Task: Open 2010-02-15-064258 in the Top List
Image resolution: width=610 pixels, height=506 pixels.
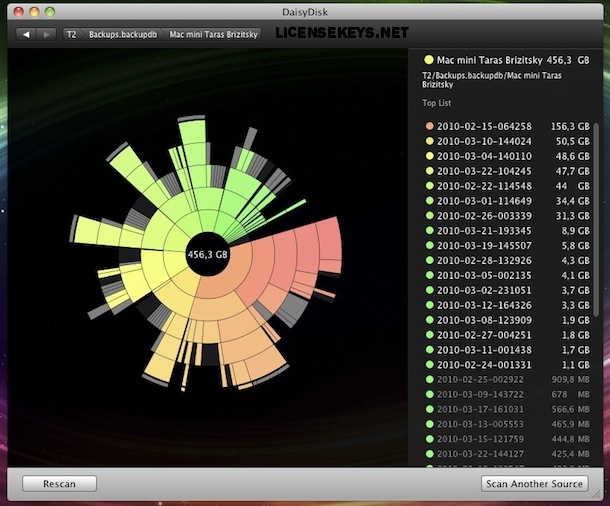Action: (507, 126)
